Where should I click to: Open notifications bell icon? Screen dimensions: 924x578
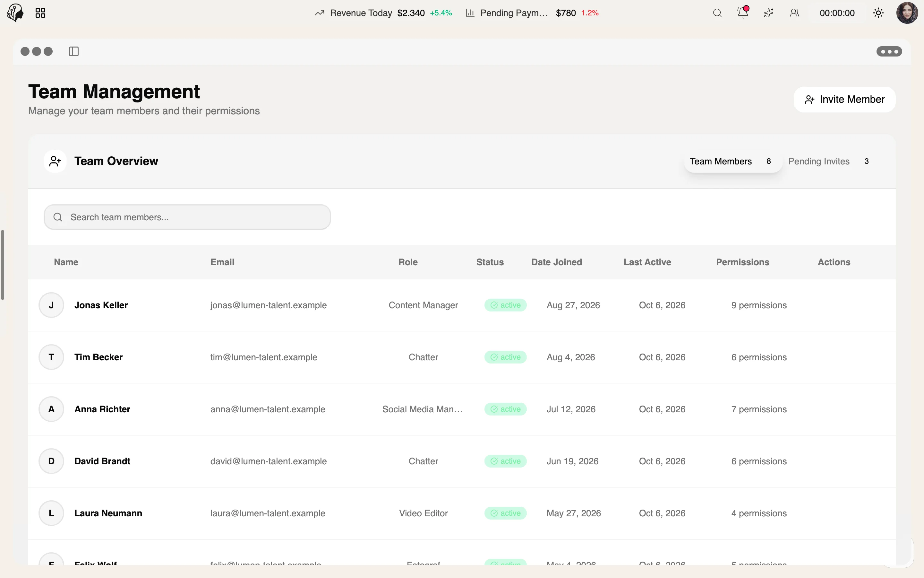click(743, 13)
